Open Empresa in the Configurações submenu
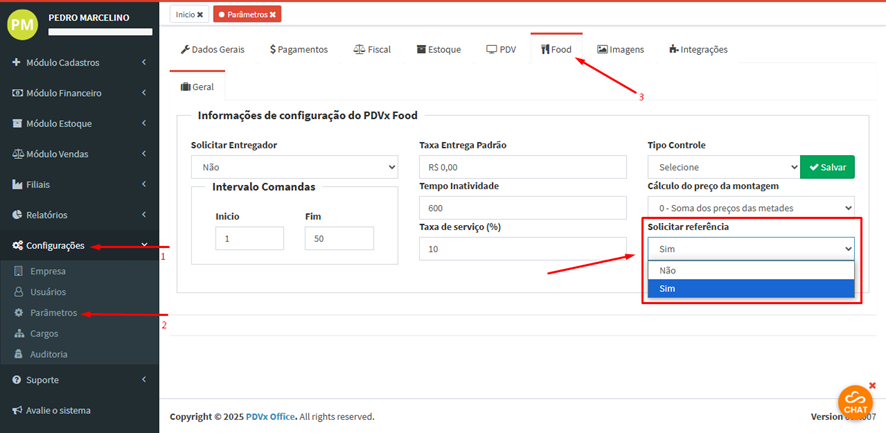The height and width of the screenshot is (433, 886). pyautogui.click(x=47, y=271)
